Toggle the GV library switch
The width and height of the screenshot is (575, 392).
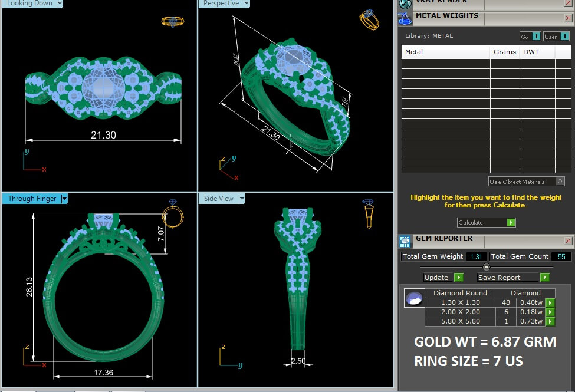click(535, 37)
